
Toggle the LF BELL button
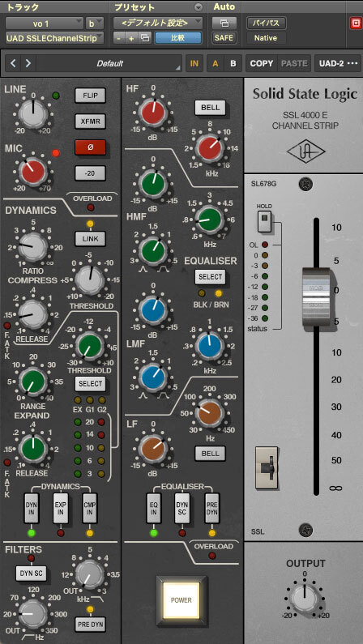point(211,454)
